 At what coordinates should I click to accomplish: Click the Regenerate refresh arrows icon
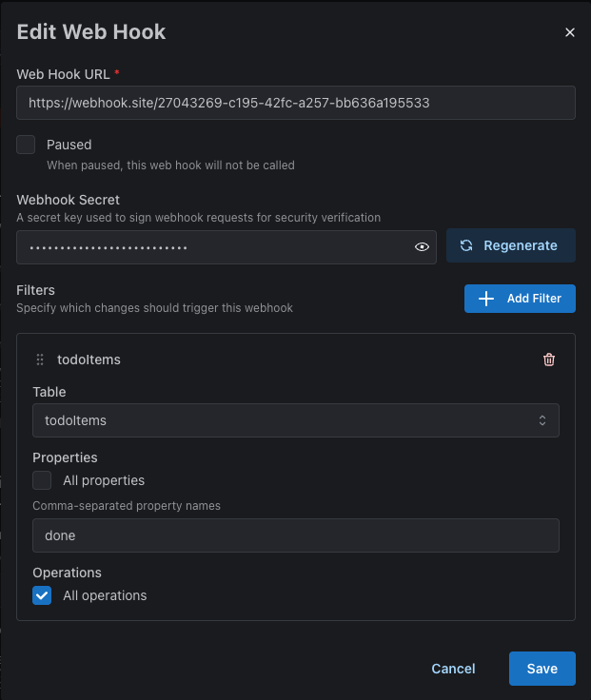(466, 245)
